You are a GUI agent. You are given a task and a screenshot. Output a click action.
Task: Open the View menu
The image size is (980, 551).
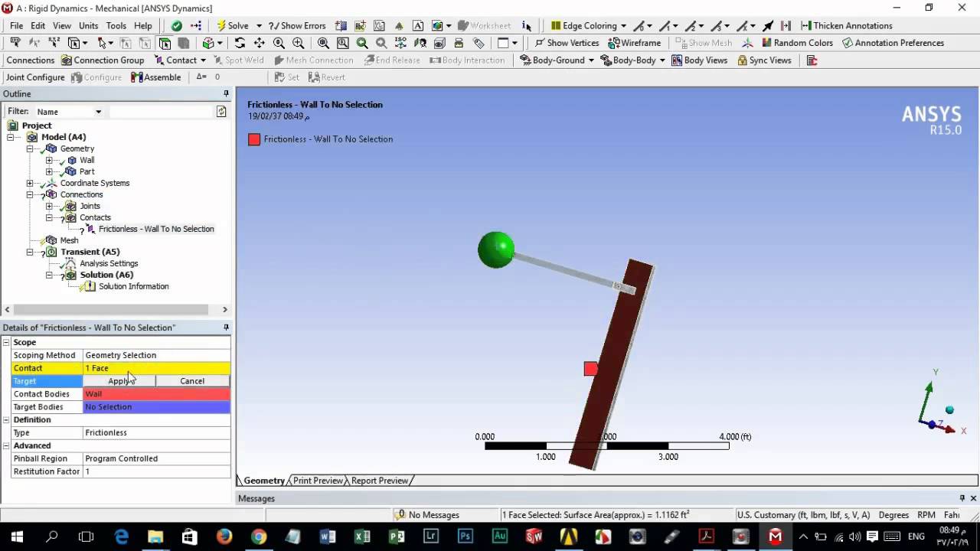(62, 25)
